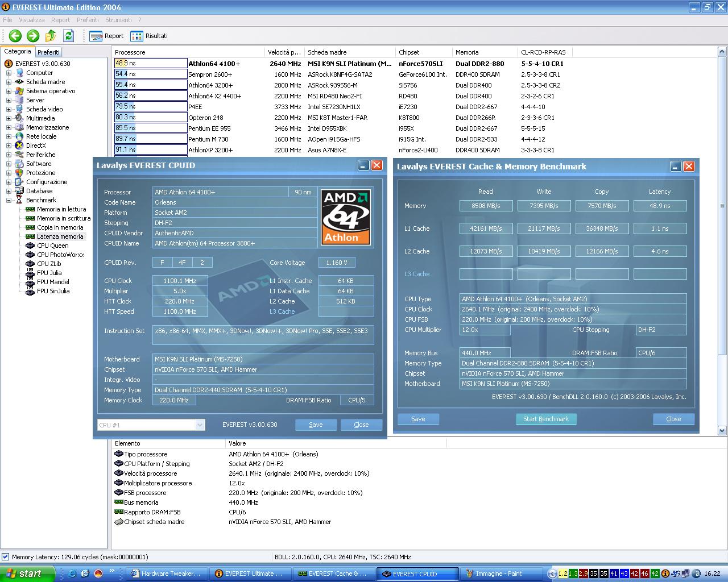Open the Report toolbar button
Viewport: 728px width, 582px height.
coord(106,36)
